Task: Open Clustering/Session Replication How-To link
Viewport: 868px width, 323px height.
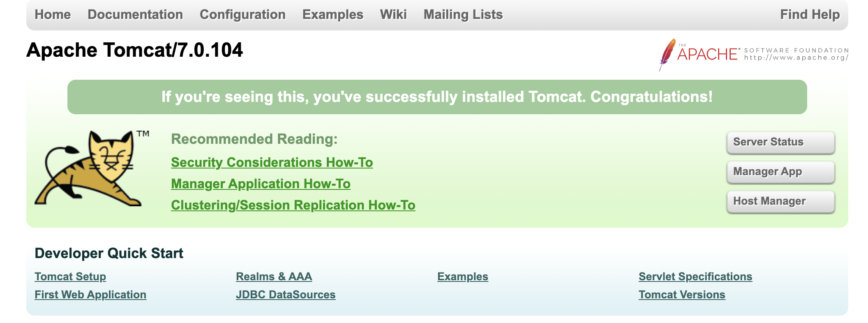Action: pos(293,205)
